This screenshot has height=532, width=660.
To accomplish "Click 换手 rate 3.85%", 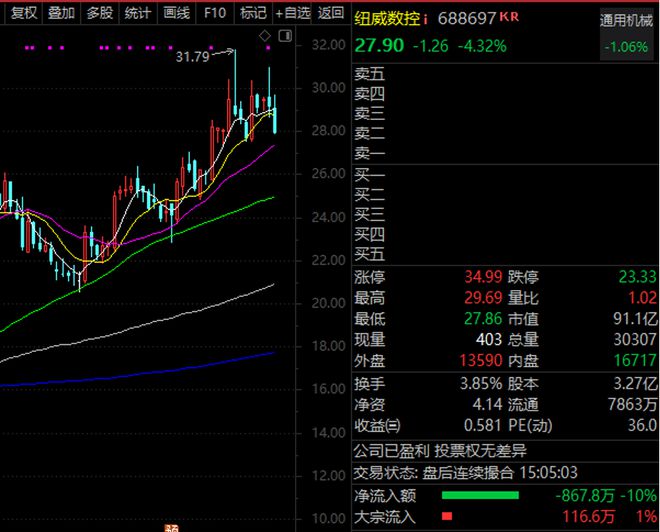I will [x=481, y=383].
